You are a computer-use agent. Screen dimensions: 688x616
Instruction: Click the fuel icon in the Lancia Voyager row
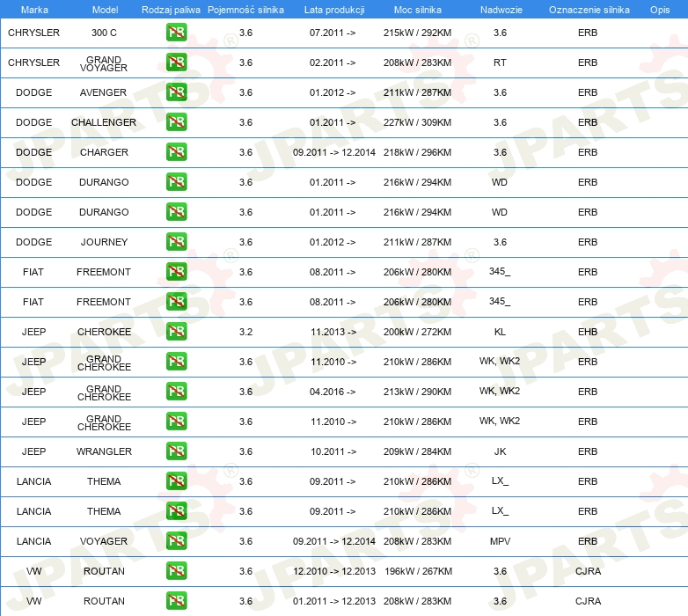pyautogui.click(x=176, y=541)
